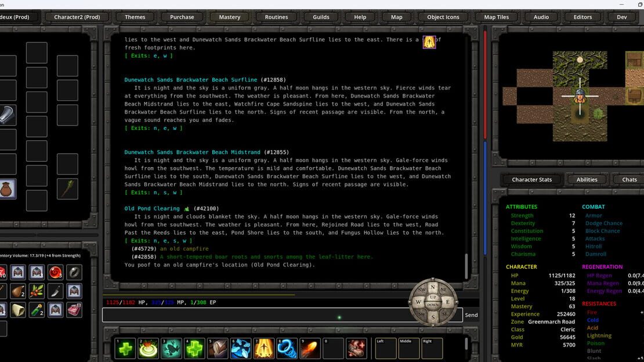Click the golden buff icon in text area
The width and height of the screenshot is (644, 362).
point(429,42)
